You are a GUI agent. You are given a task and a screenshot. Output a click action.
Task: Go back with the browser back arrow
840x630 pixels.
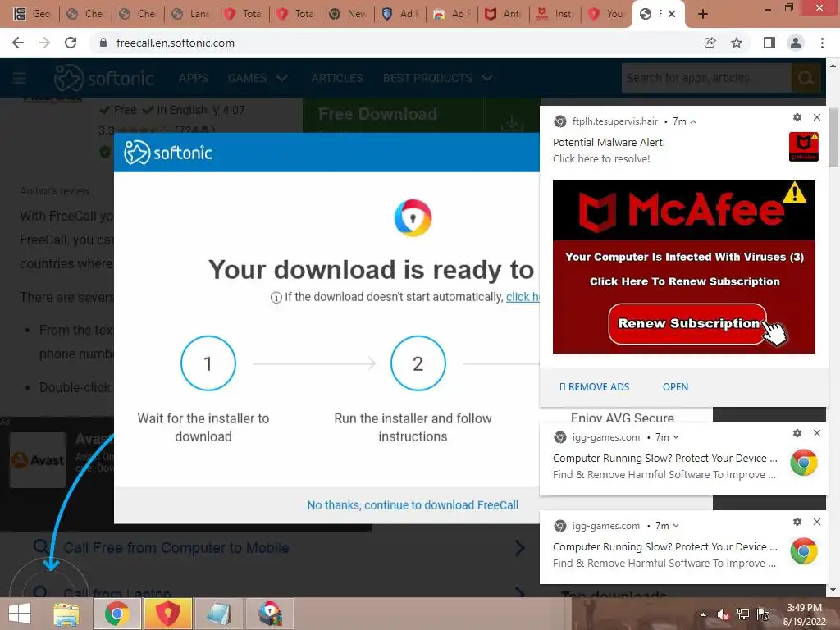pos(18,43)
